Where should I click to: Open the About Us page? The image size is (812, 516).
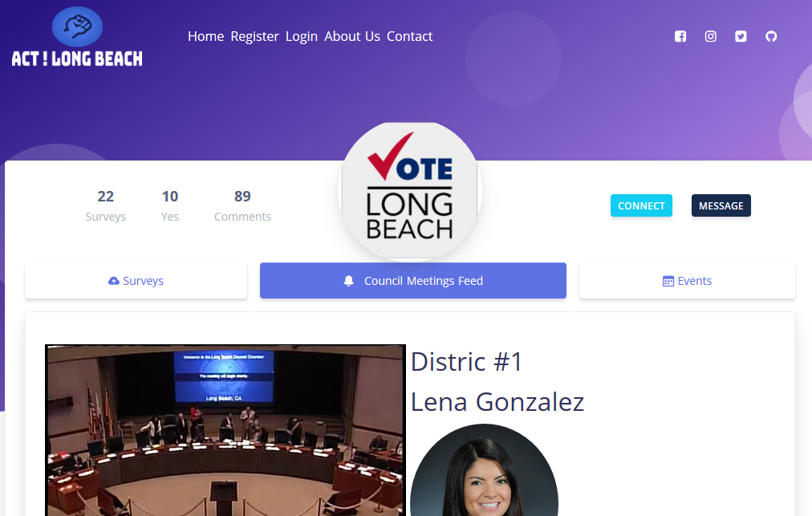click(352, 36)
